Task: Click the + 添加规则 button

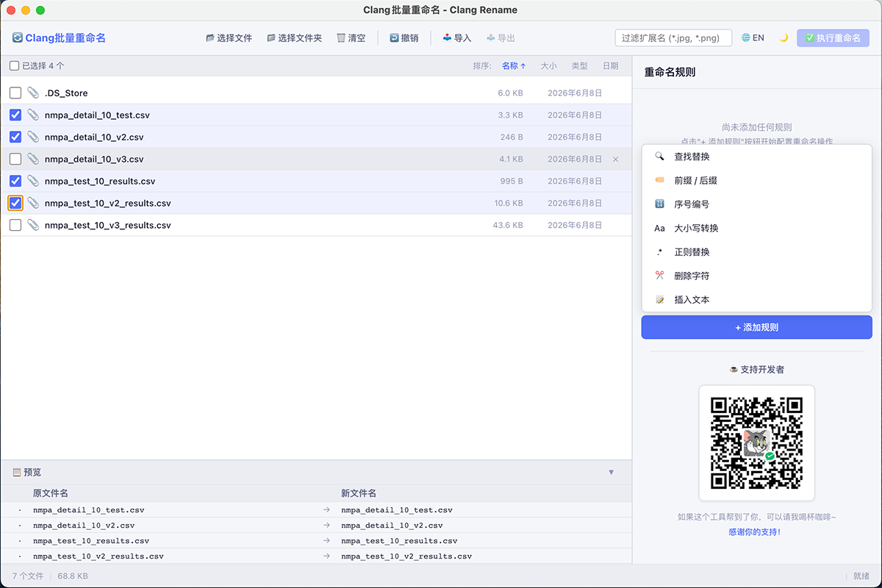Action: point(756,327)
